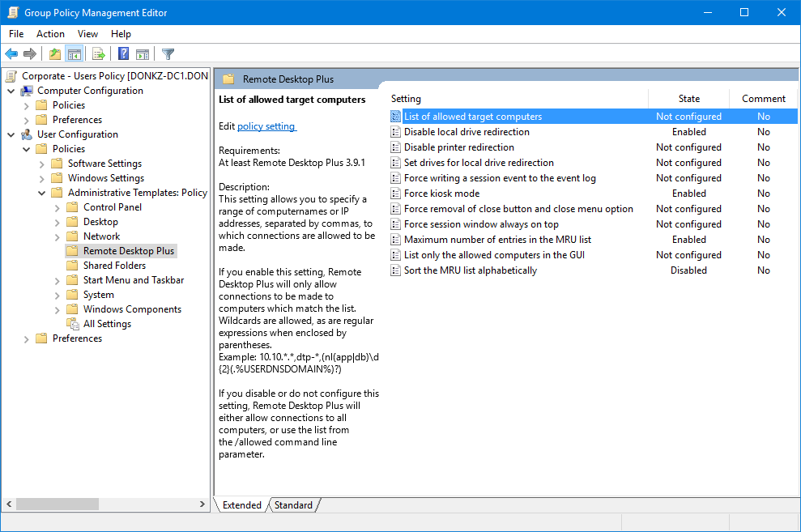Toggle the Action Pane icon
Viewport: 801px width, 532px height.
coord(143,53)
